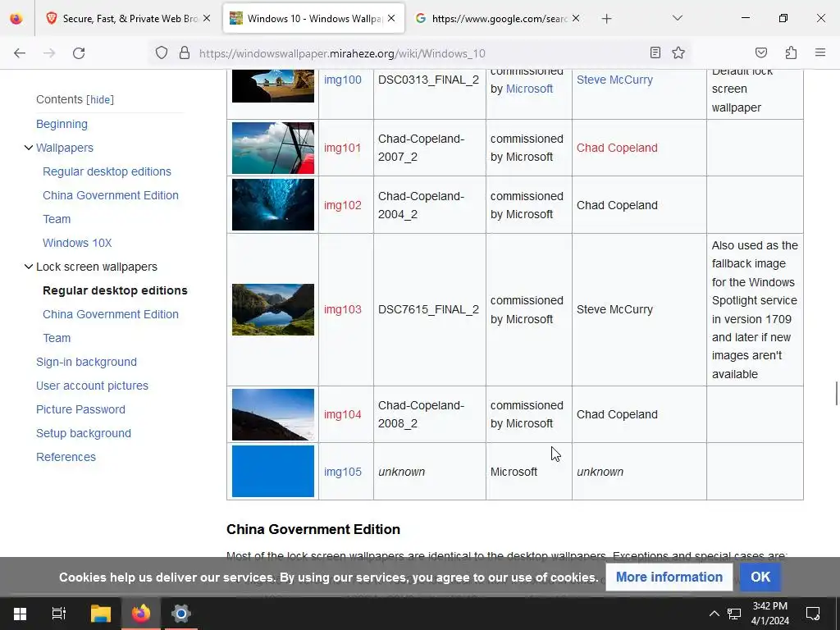Click More information on cookie banner

click(669, 577)
